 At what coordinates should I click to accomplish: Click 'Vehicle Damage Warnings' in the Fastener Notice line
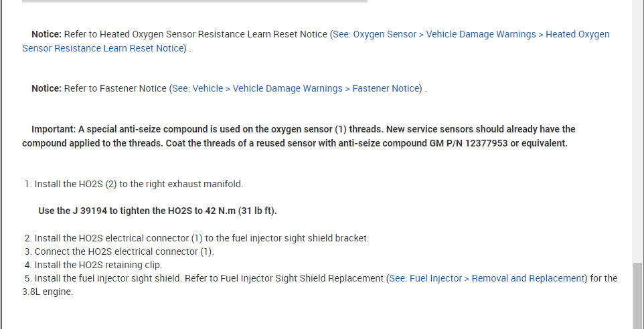[287, 88]
